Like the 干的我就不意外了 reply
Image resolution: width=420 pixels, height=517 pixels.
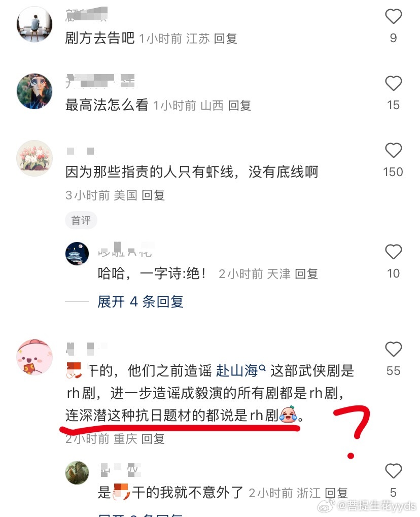[393, 471]
